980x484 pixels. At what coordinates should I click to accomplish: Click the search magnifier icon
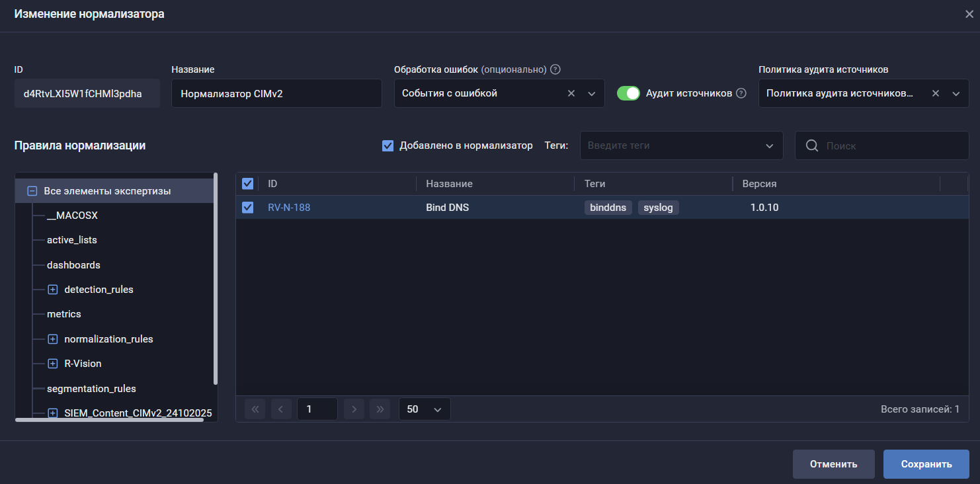point(812,145)
